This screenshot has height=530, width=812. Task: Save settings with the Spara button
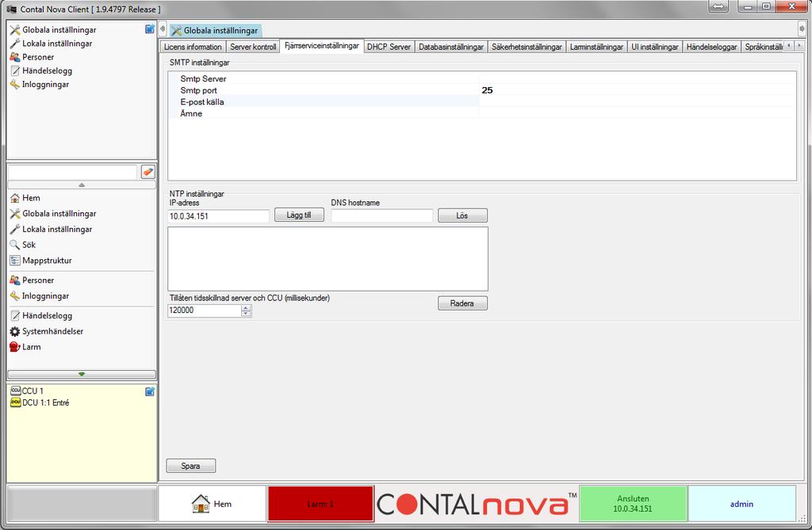pyautogui.click(x=190, y=466)
